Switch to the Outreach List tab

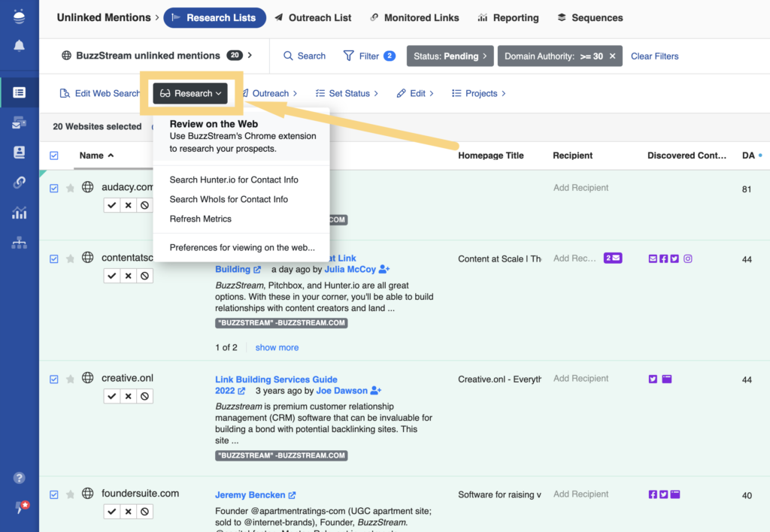coord(319,17)
